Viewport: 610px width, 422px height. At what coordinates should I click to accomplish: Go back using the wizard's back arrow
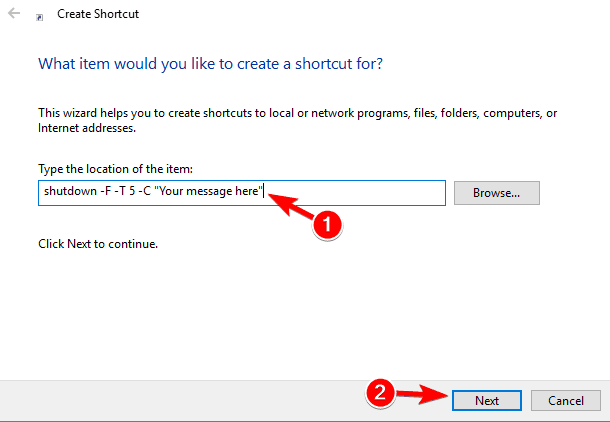tap(14, 14)
